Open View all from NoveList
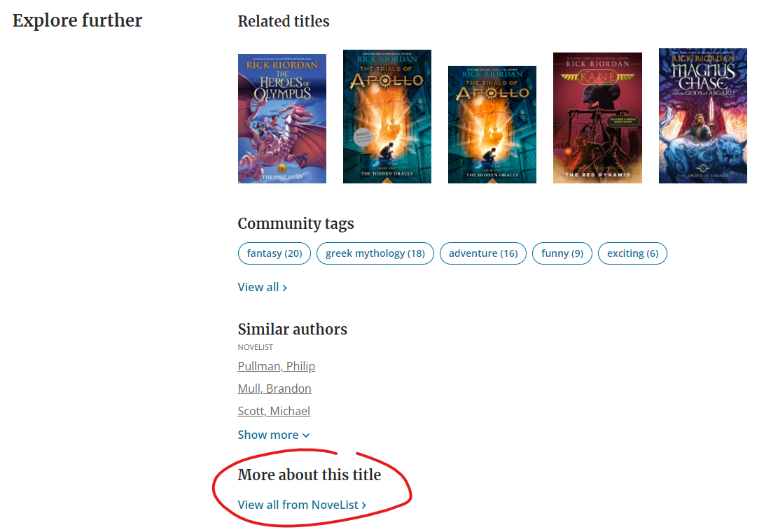 pos(298,504)
